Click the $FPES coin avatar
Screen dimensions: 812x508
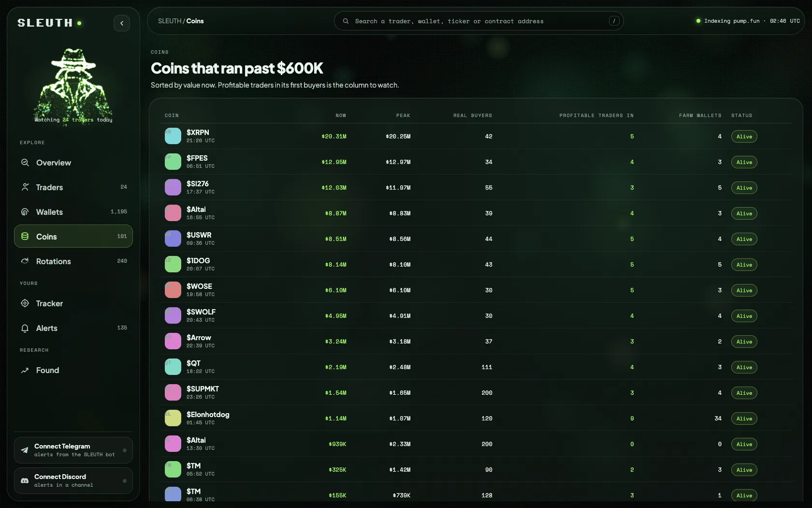(x=173, y=162)
